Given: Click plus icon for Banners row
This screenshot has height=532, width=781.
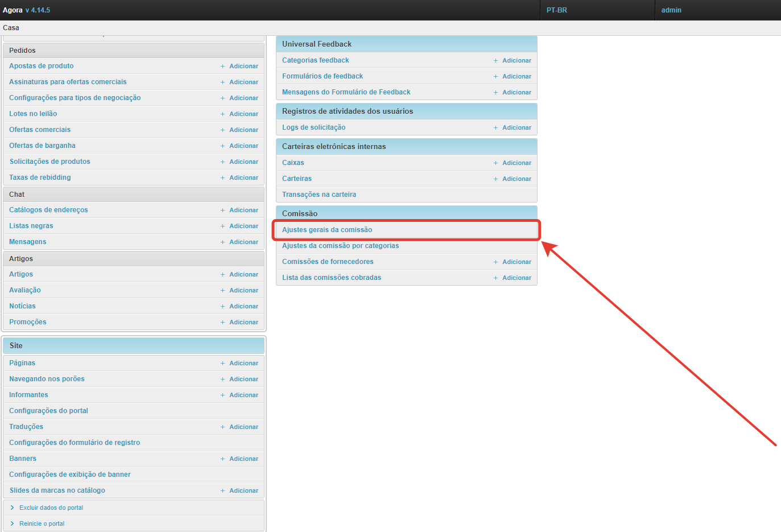Looking at the screenshot, I should point(222,459).
